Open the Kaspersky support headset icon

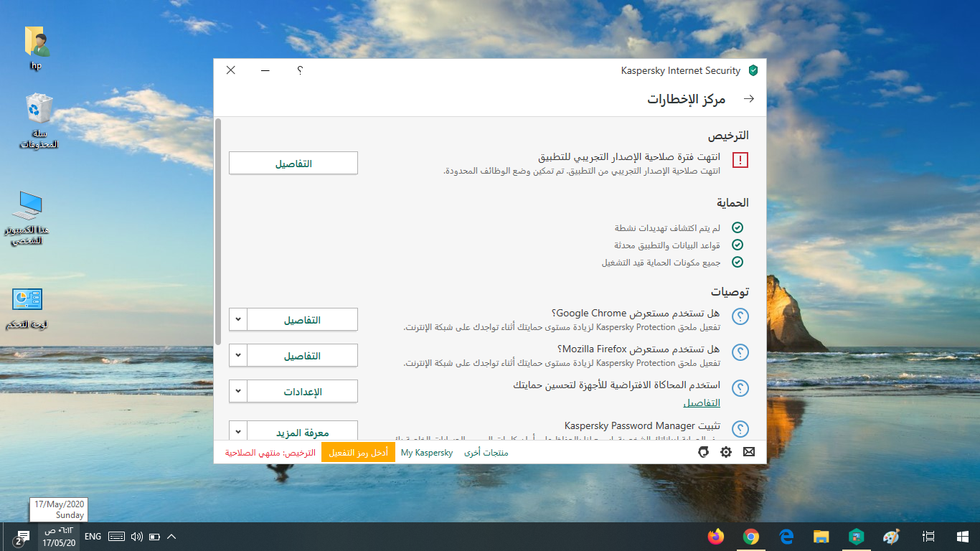tap(704, 452)
